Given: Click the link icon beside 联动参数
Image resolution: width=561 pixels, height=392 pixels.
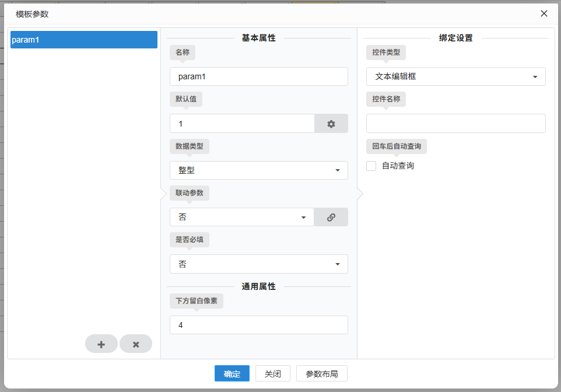Looking at the screenshot, I should coord(331,217).
